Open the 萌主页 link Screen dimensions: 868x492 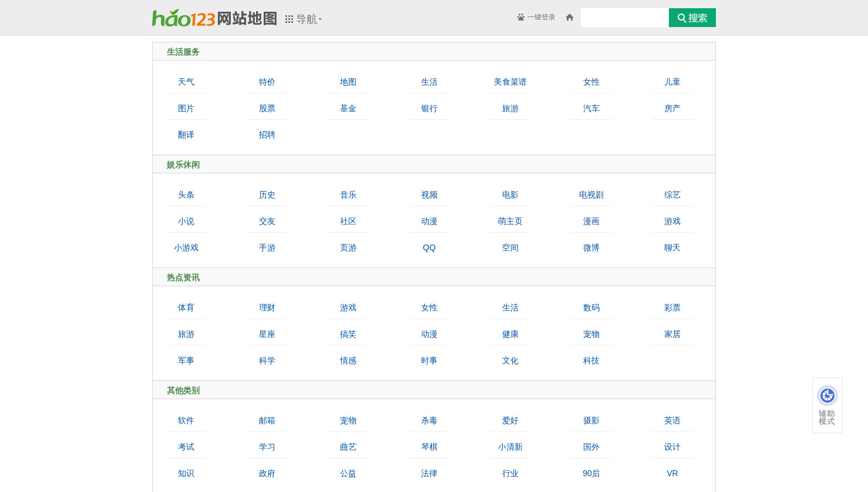510,221
